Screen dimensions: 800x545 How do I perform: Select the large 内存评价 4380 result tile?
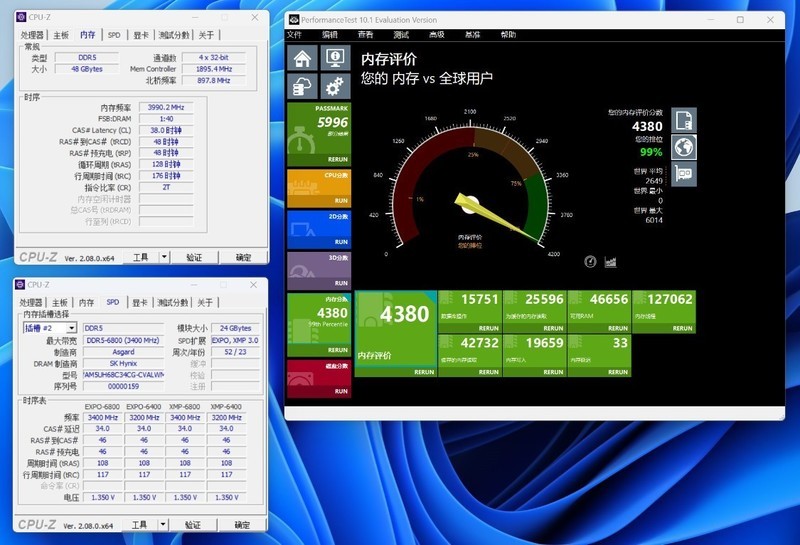tap(395, 334)
